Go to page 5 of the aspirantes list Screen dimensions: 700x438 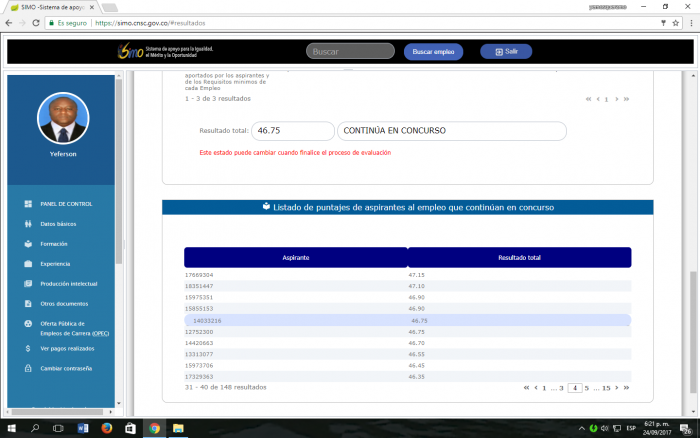[x=587, y=387]
